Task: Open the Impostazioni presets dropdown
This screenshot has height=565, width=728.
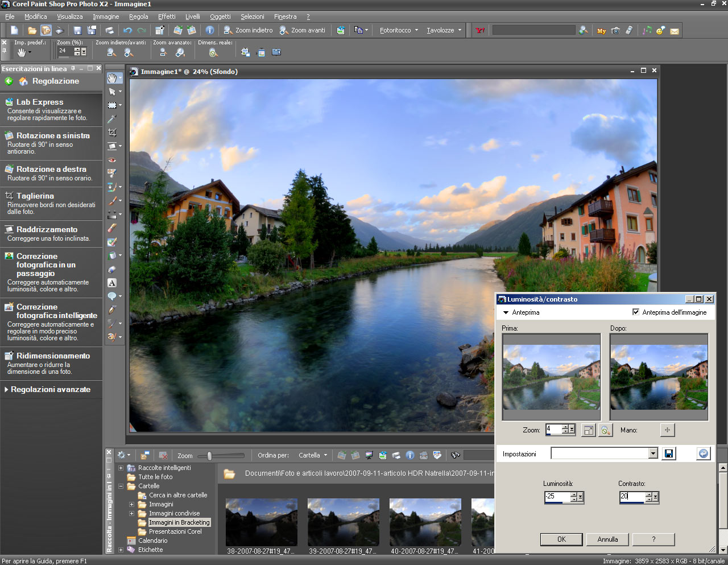Action: [653, 453]
